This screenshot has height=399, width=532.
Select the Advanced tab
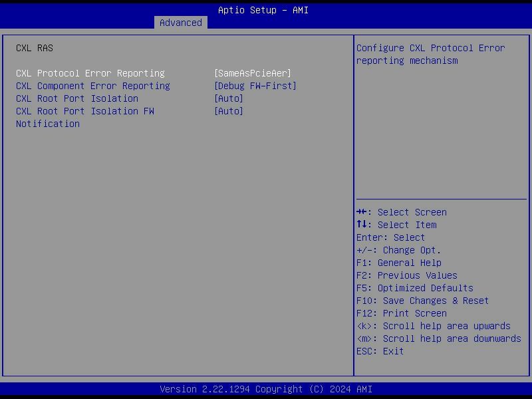tap(180, 23)
